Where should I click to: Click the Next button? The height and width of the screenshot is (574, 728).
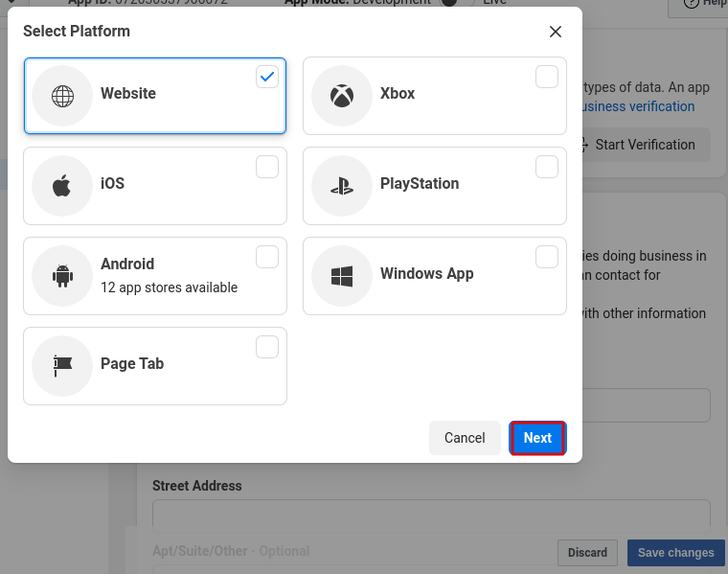[537, 438]
